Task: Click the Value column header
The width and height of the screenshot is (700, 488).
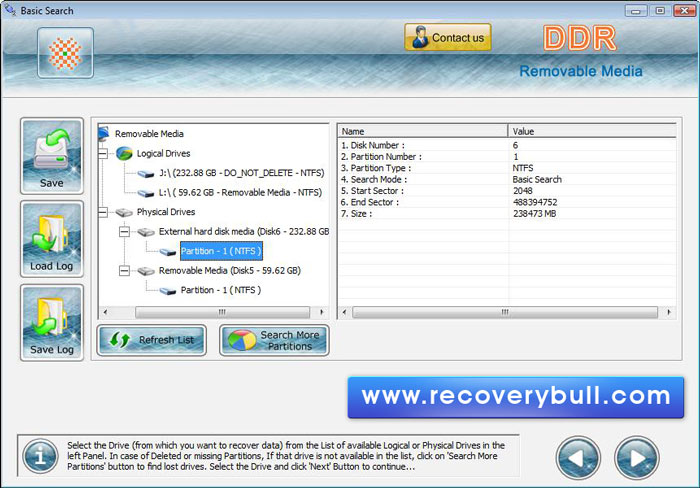Action: pos(592,131)
